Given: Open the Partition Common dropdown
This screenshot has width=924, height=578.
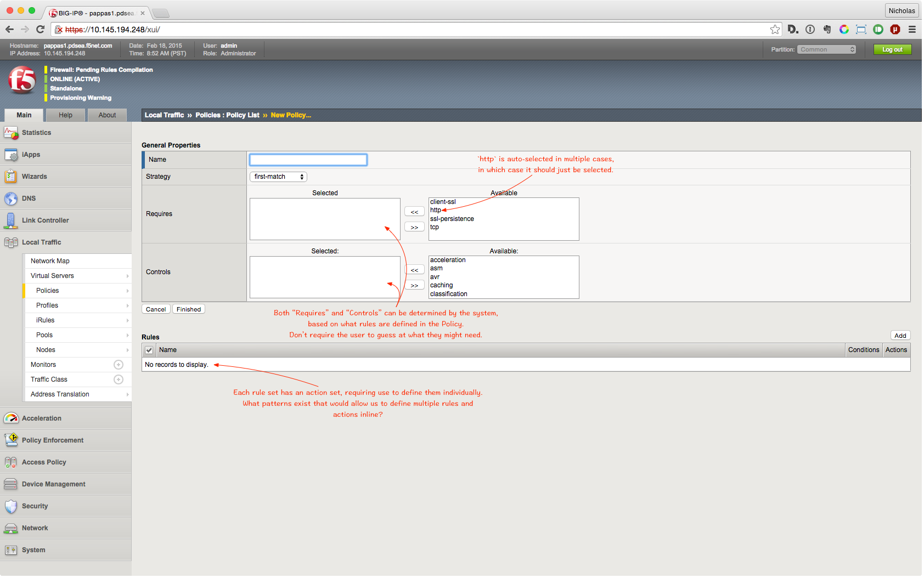Looking at the screenshot, I should 826,49.
